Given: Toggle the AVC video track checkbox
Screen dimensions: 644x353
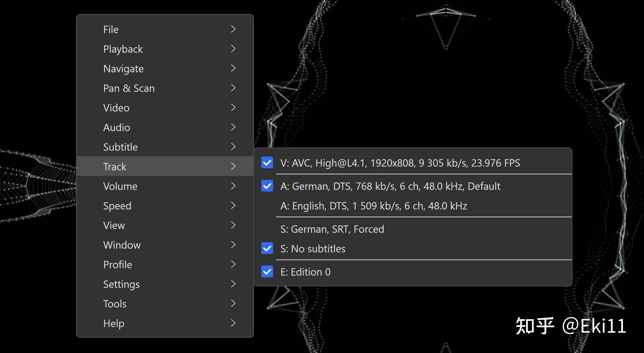Looking at the screenshot, I should [x=267, y=163].
